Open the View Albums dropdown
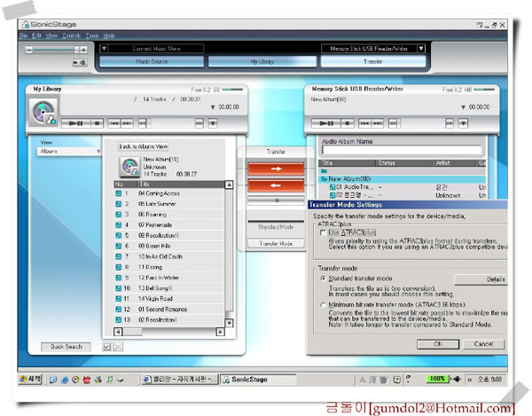Screen dimensions: 532x416 [x=69, y=152]
